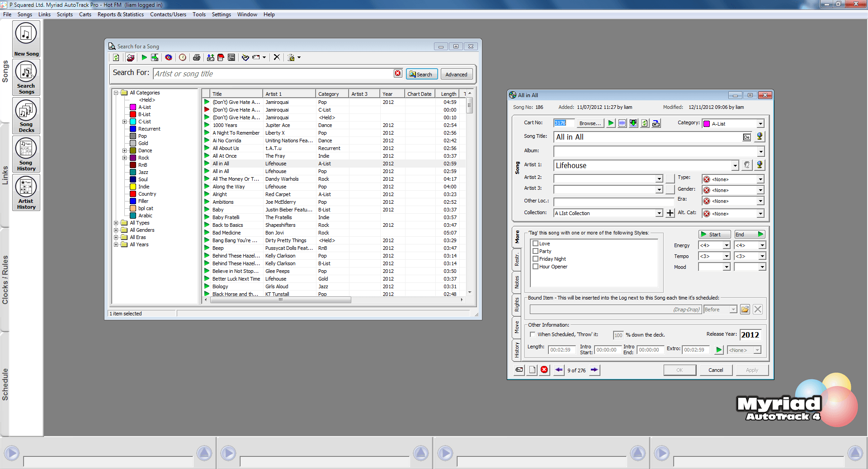This screenshot has width=868, height=469.
Task: Open the Type dropdown
Action: click(x=760, y=179)
